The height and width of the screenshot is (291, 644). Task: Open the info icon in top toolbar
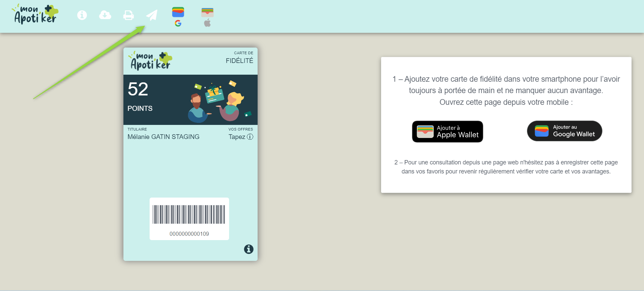click(82, 15)
